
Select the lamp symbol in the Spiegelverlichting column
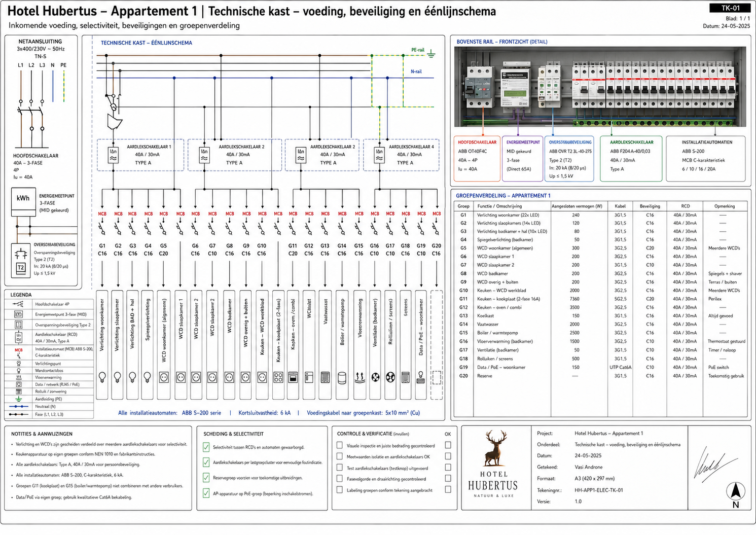(148, 377)
